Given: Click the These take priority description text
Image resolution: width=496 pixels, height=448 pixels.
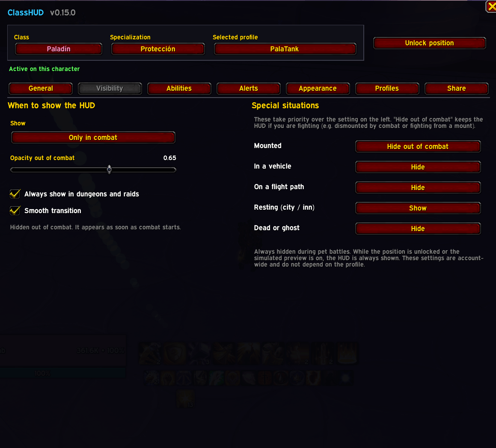Looking at the screenshot, I should point(368,123).
